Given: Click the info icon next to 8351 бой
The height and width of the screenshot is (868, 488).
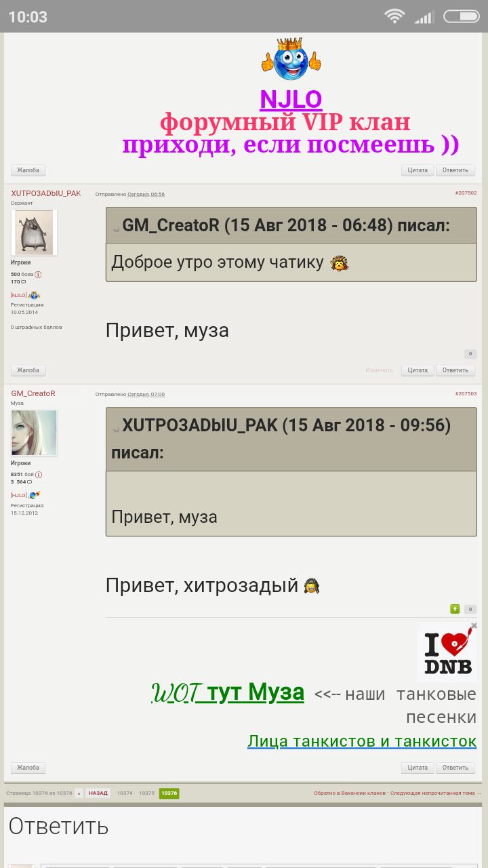Looking at the screenshot, I should click(x=39, y=475).
